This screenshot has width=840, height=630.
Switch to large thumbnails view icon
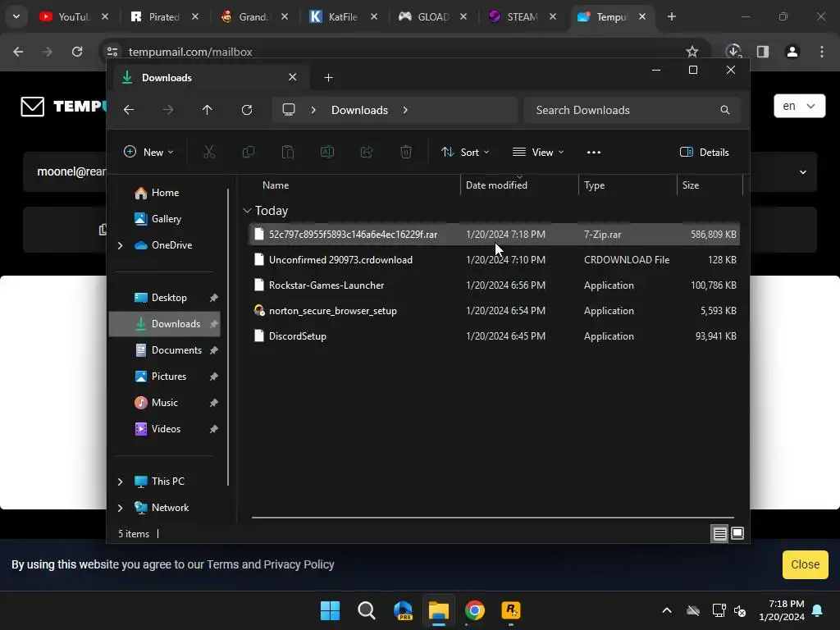pyautogui.click(x=737, y=533)
